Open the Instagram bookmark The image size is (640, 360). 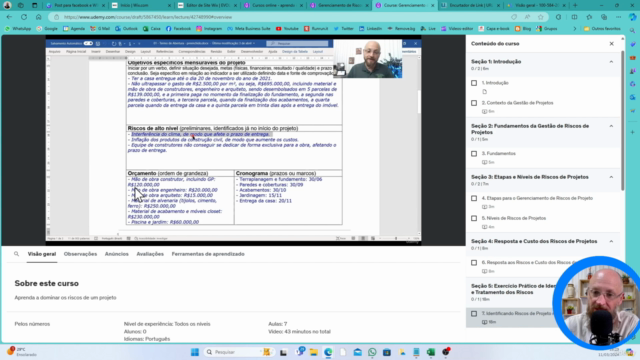click(x=209, y=29)
